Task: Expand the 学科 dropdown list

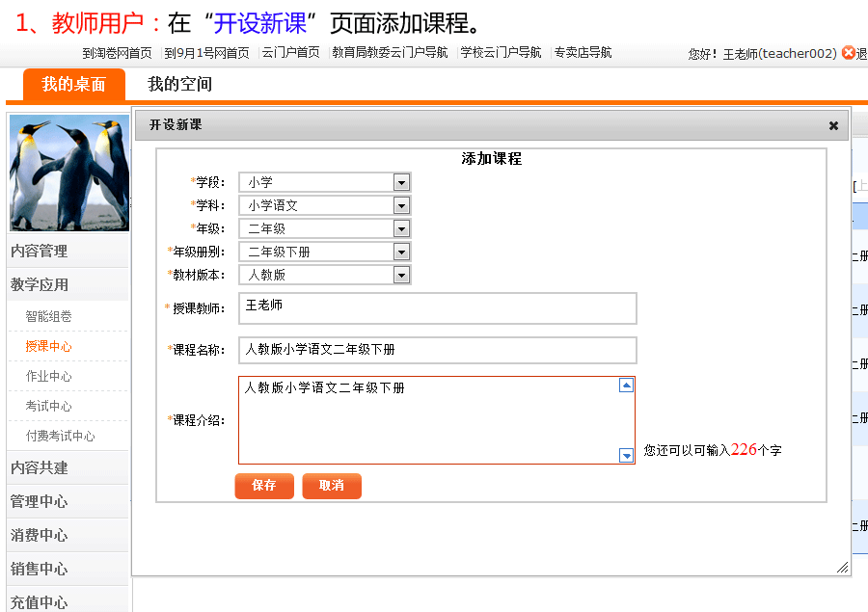Action: point(401,205)
